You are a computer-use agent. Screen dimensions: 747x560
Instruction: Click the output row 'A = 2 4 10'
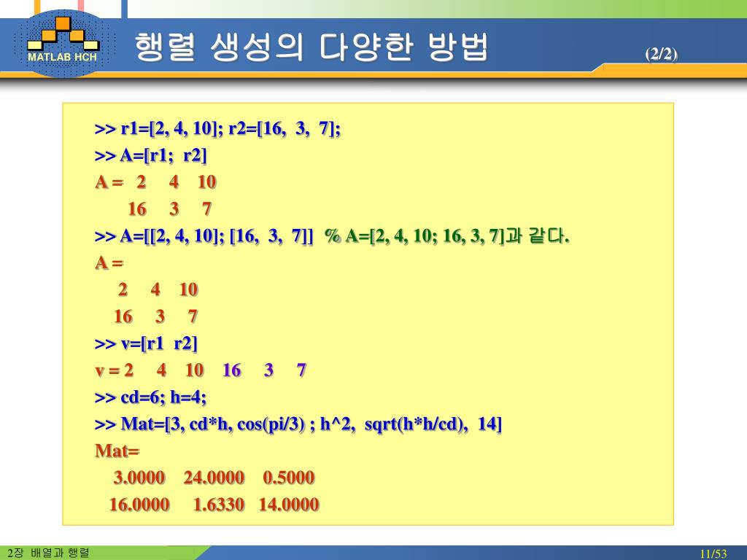(156, 182)
